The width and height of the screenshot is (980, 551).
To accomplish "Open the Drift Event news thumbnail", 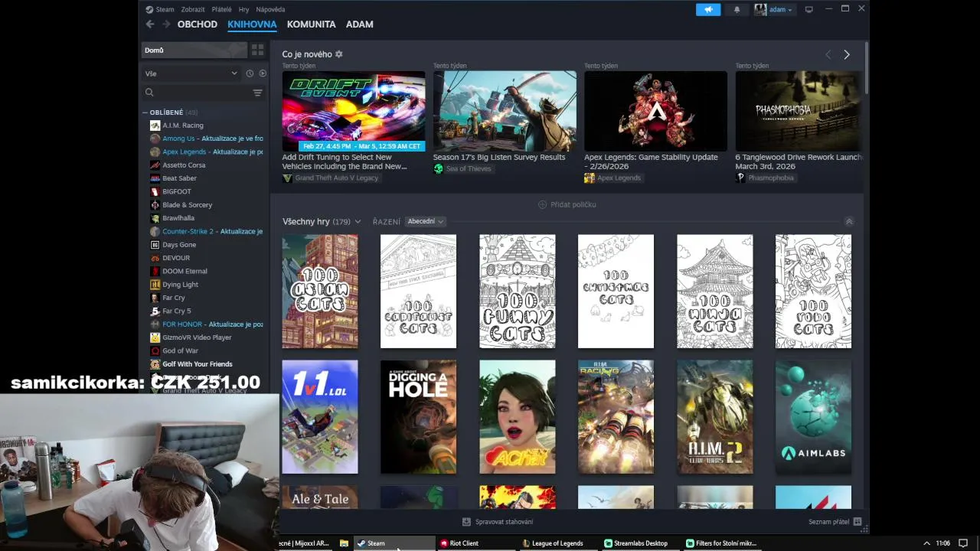I will click(x=354, y=111).
